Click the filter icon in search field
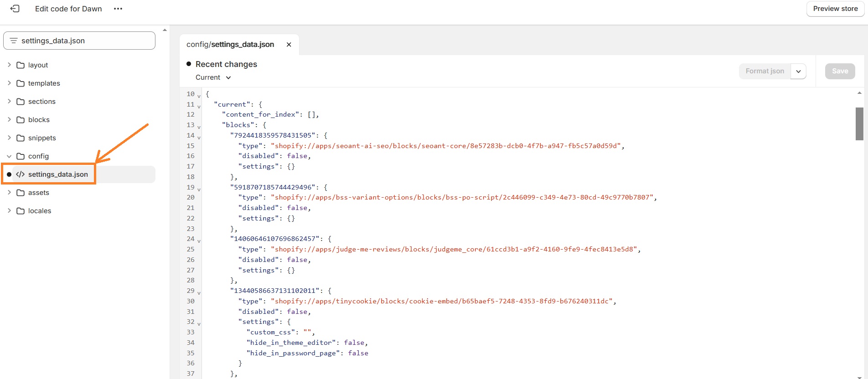Screen dimensions: 868x379 point(14,41)
